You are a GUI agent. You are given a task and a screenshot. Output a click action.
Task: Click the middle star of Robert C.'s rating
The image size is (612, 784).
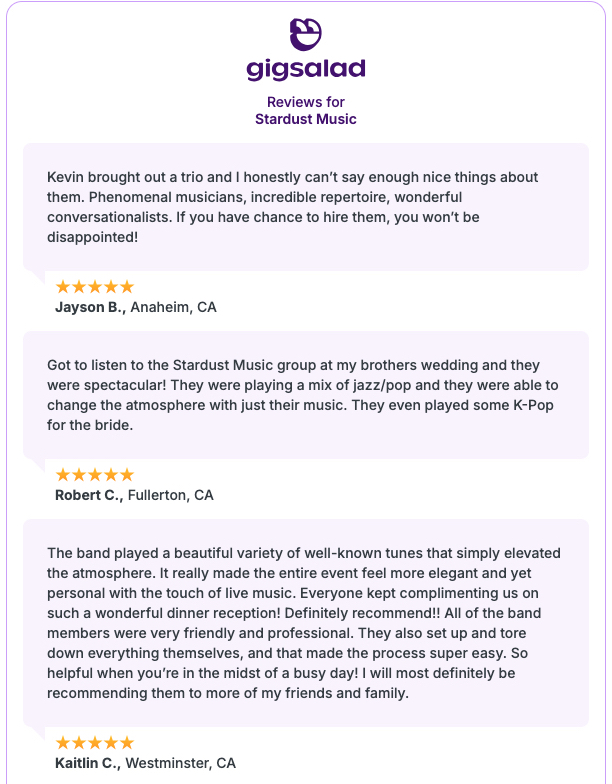(95, 475)
